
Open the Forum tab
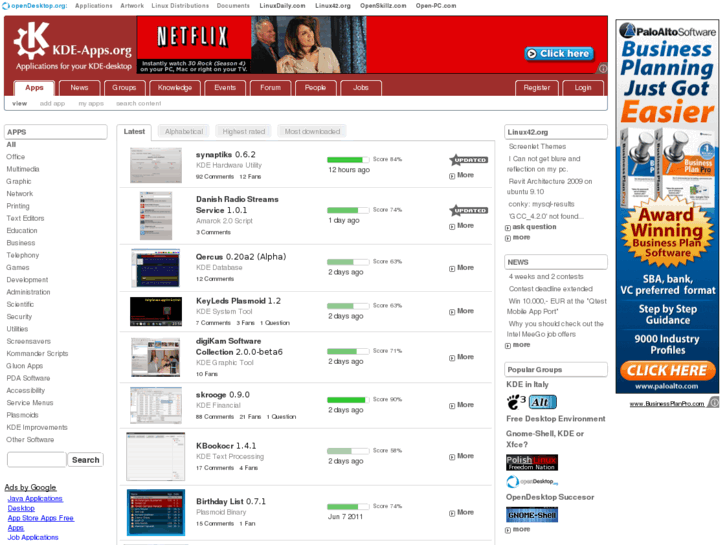click(270, 88)
